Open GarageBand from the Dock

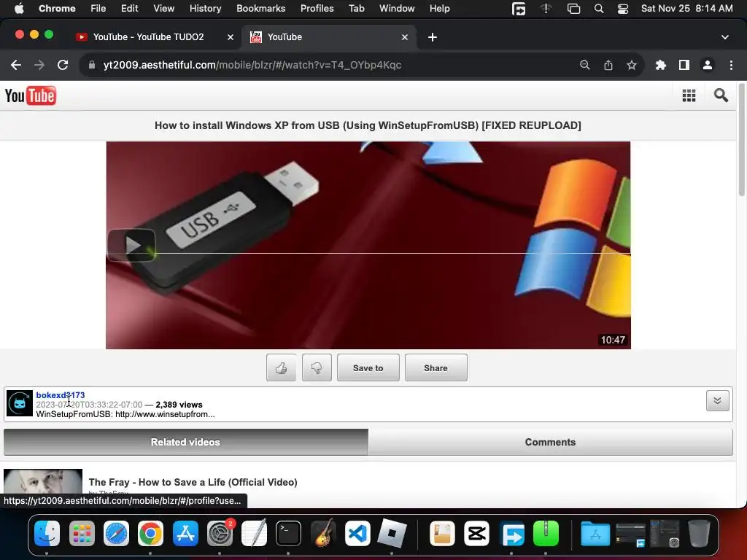[x=322, y=533]
